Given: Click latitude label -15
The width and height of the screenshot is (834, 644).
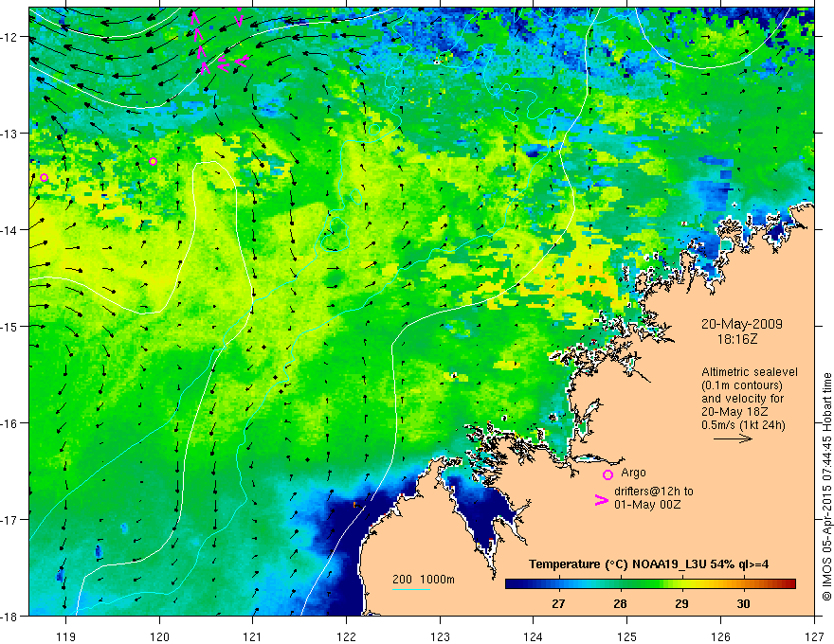Looking at the screenshot, I should point(10,326).
